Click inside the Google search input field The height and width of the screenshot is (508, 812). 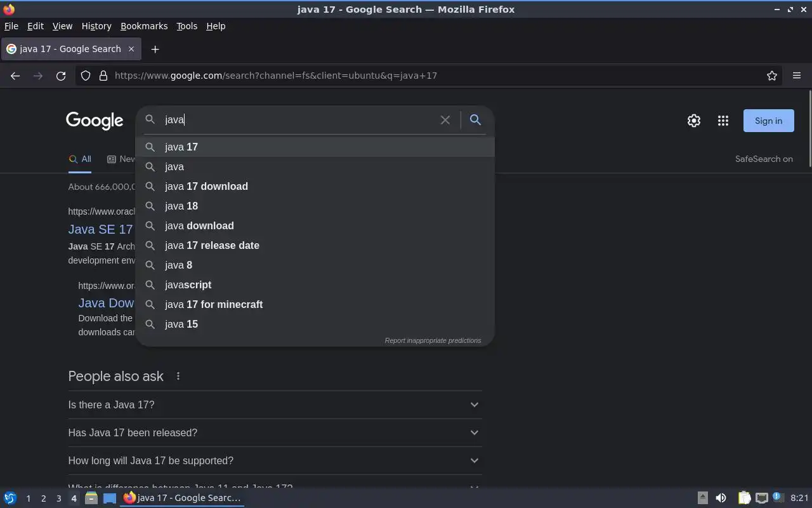coord(298,119)
